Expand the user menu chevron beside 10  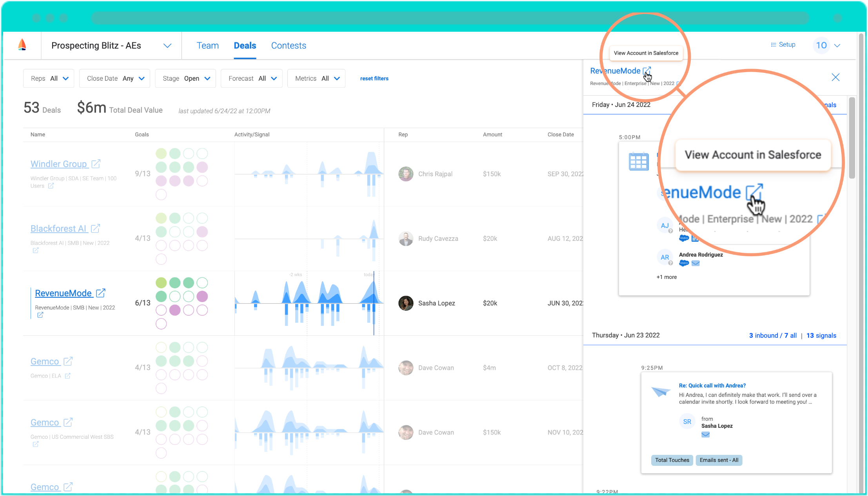coord(837,45)
